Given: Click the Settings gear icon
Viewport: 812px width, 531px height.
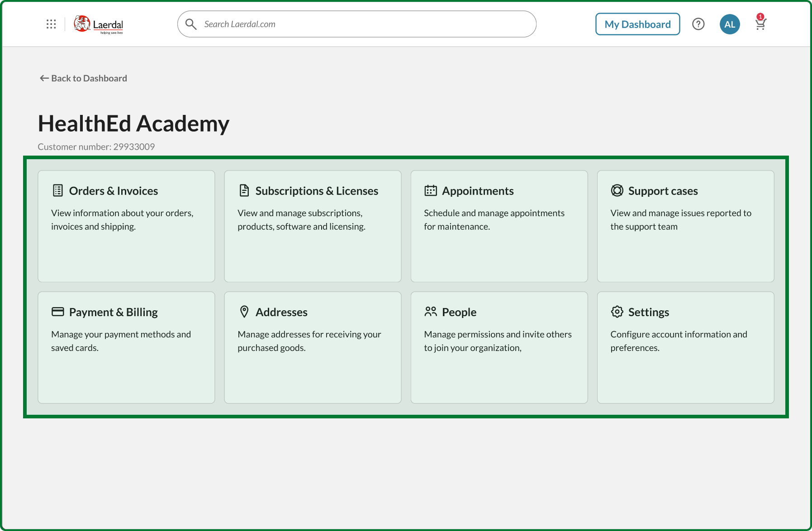Looking at the screenshot, I should click(617, 312).
